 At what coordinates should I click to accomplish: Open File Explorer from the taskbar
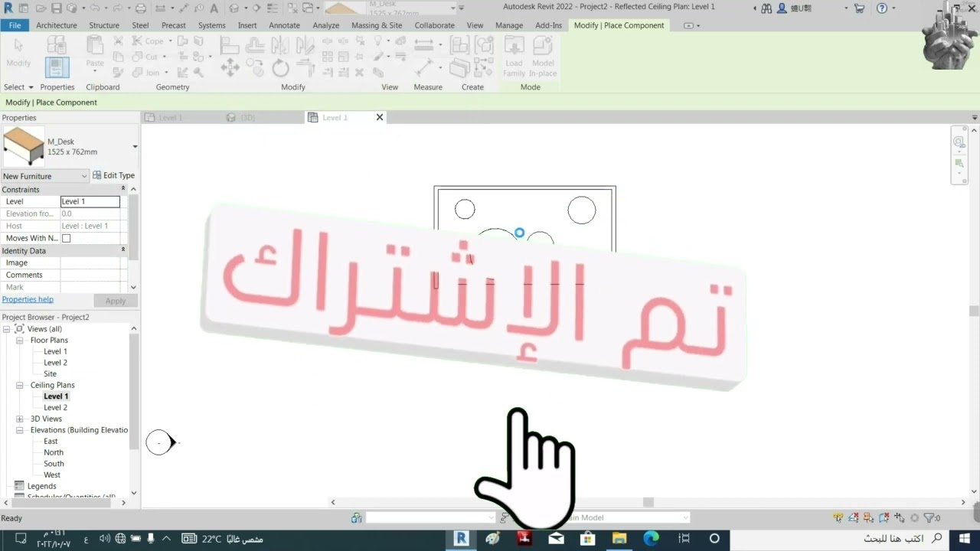[619, 539]
